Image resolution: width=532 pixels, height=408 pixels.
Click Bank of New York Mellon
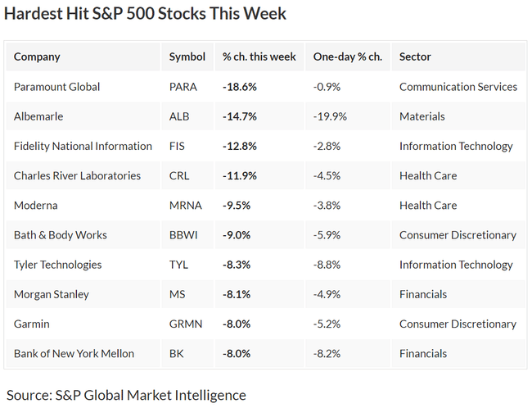[74, 354]
